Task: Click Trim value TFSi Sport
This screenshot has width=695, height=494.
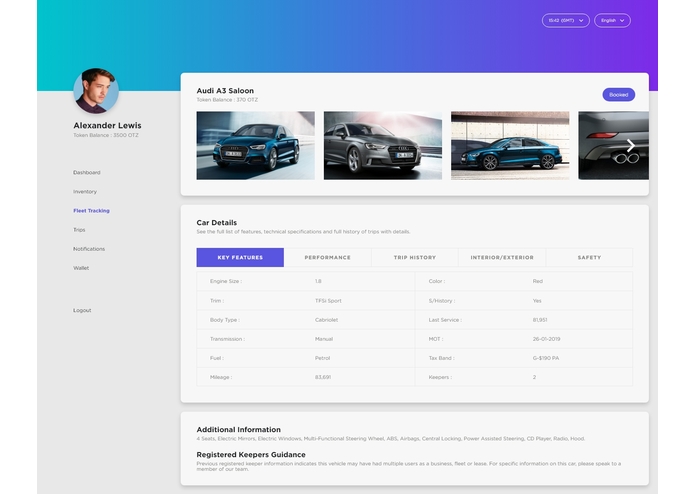Action: tap(328, 300)
